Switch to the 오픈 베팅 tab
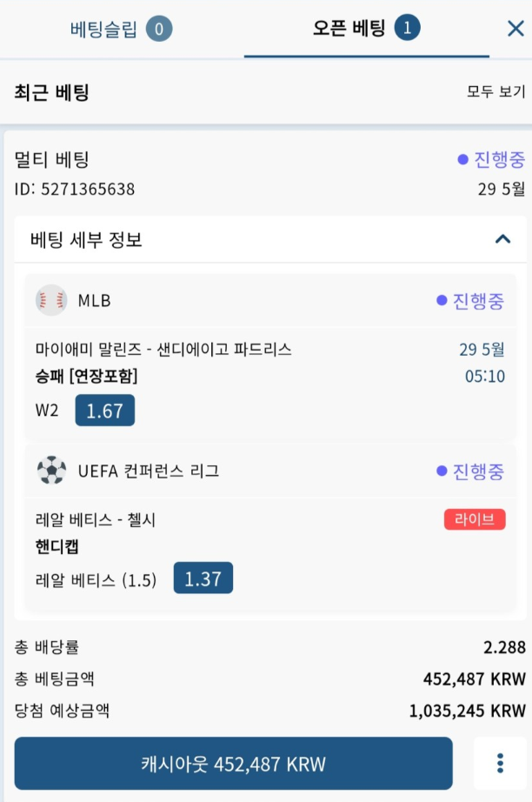 [x=367, y=28]
